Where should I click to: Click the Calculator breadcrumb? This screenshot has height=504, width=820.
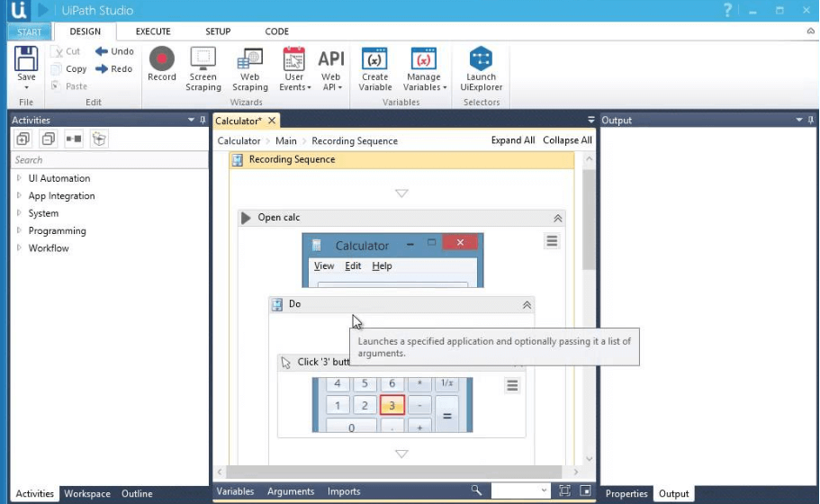click(239, 140)
